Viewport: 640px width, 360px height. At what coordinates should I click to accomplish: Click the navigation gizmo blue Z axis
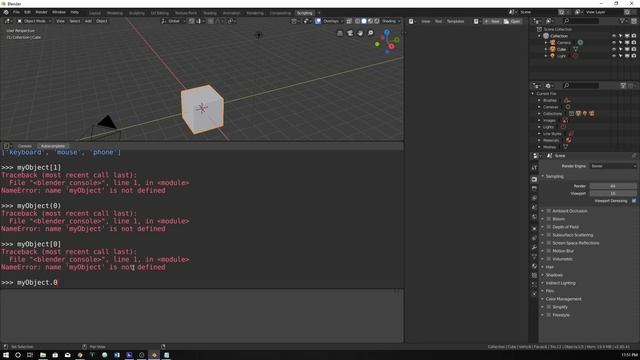tap(387, 32)
